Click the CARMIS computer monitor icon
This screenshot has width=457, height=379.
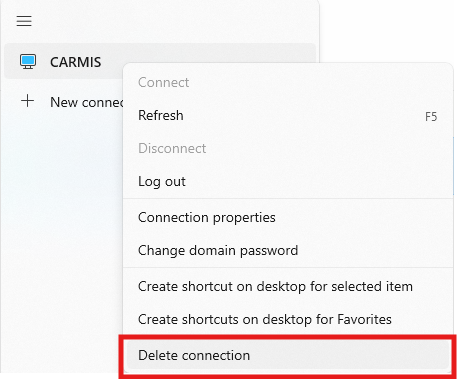(x=28, y=62)
